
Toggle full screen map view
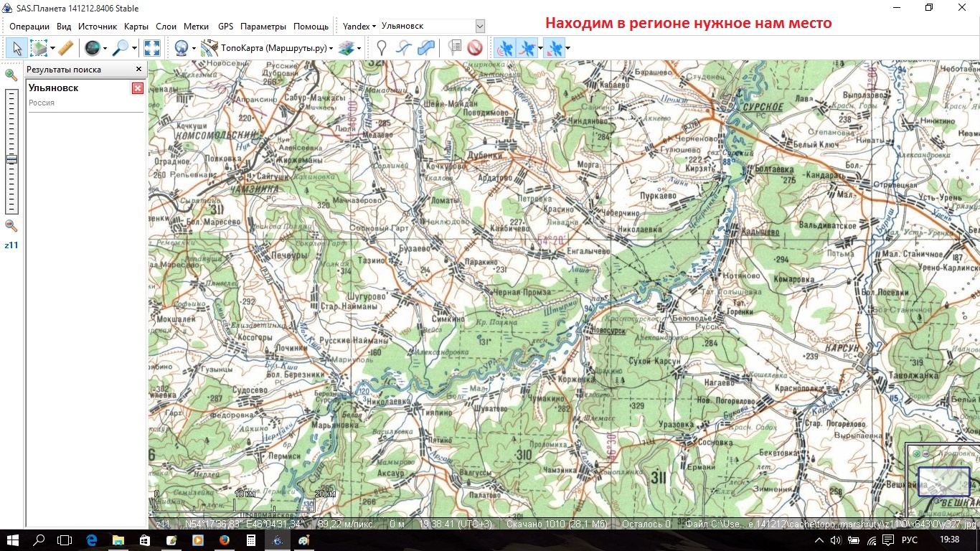pos(152,48)
